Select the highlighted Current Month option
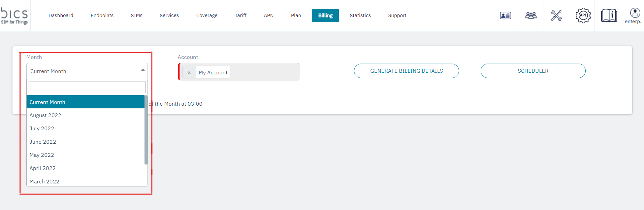The height and width of the screenshot is (210, 644). [x=47, y=102]
